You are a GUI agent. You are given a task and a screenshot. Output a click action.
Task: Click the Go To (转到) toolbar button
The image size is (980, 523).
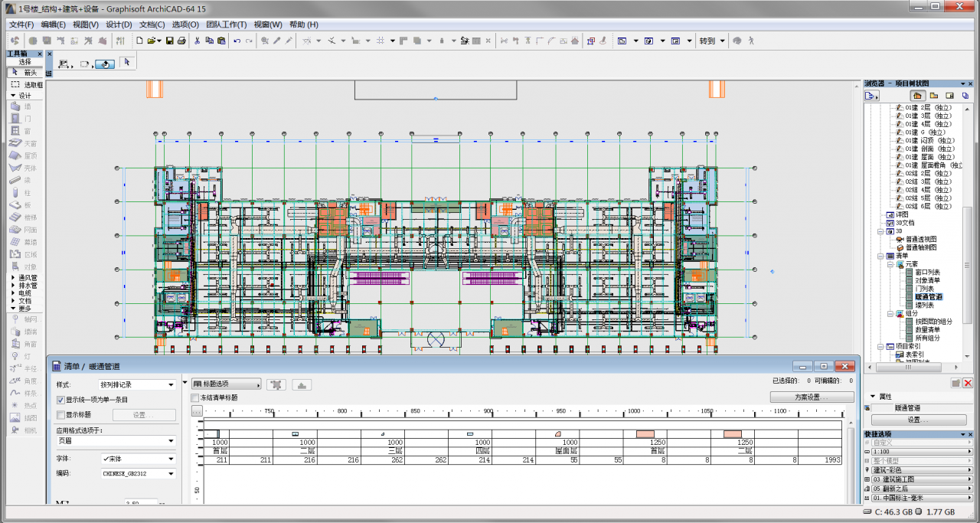[x=707, y=41]
